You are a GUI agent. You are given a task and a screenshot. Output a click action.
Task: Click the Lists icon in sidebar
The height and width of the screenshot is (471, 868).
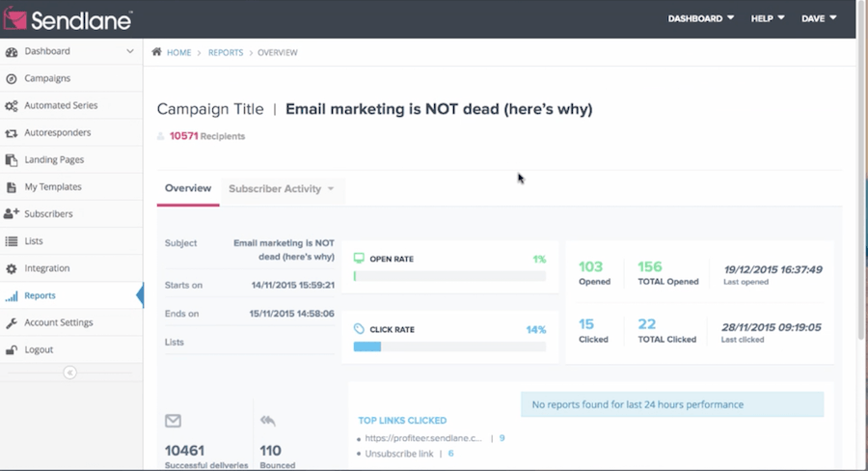11,241
